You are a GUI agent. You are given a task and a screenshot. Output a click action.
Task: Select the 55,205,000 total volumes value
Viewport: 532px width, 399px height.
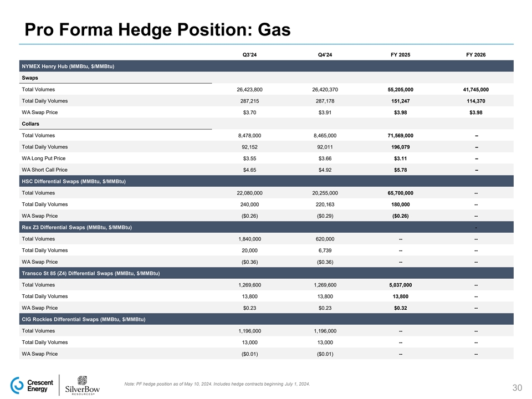tap(400, 90)
